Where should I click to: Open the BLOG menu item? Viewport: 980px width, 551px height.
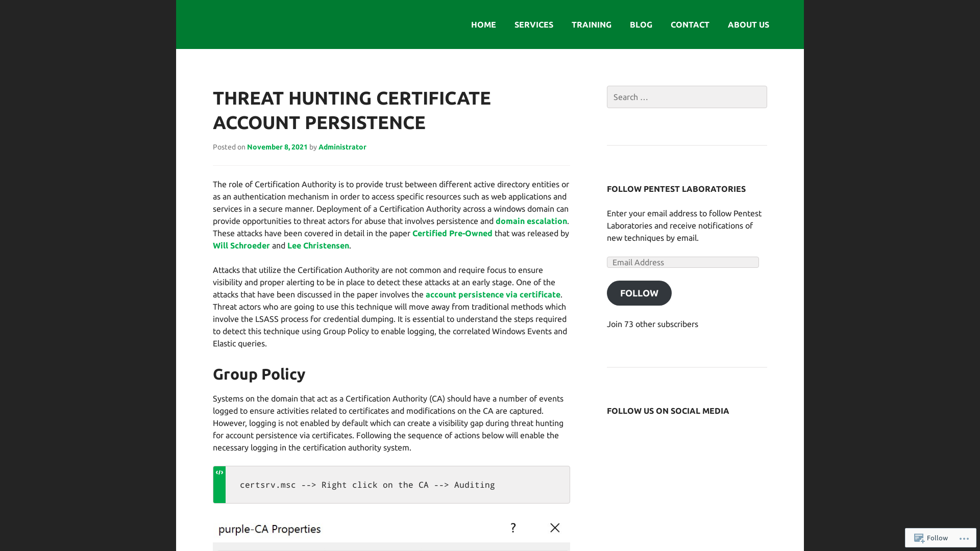click(641, 24)
